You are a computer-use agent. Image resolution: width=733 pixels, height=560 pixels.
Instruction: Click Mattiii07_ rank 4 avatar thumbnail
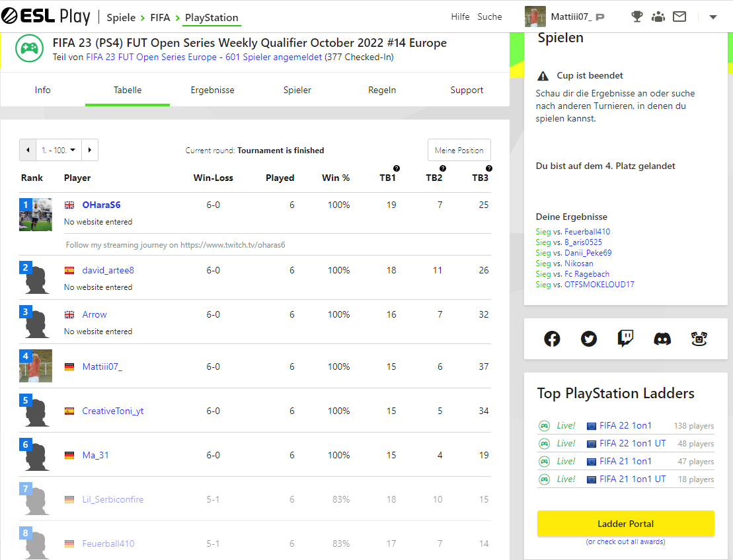[x=36, y=366]
